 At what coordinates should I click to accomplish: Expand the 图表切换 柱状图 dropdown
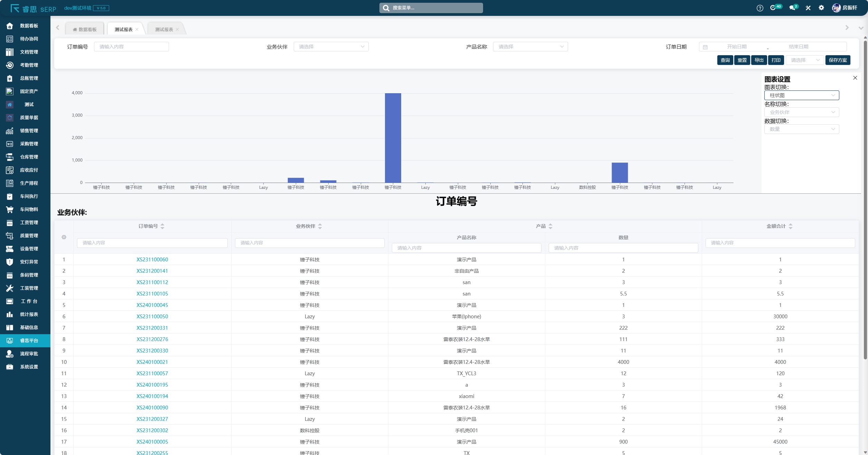(x=801, y=95)
